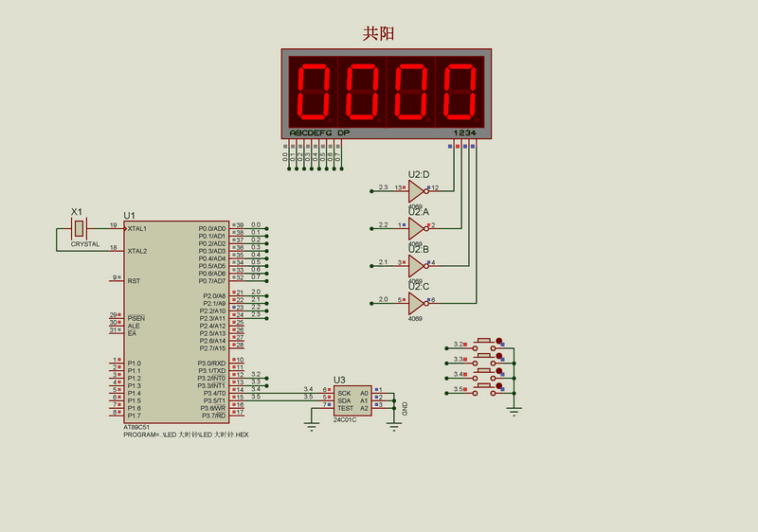This screenshot has height=532, width=758.
Task: Click the P1.0 pin name on U1
Action: click(135, 364)
